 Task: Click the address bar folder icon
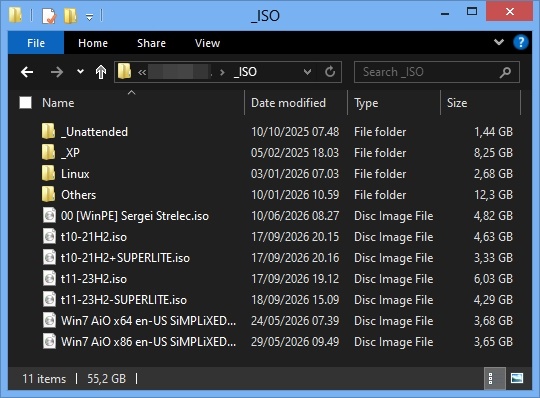point(124,72)
